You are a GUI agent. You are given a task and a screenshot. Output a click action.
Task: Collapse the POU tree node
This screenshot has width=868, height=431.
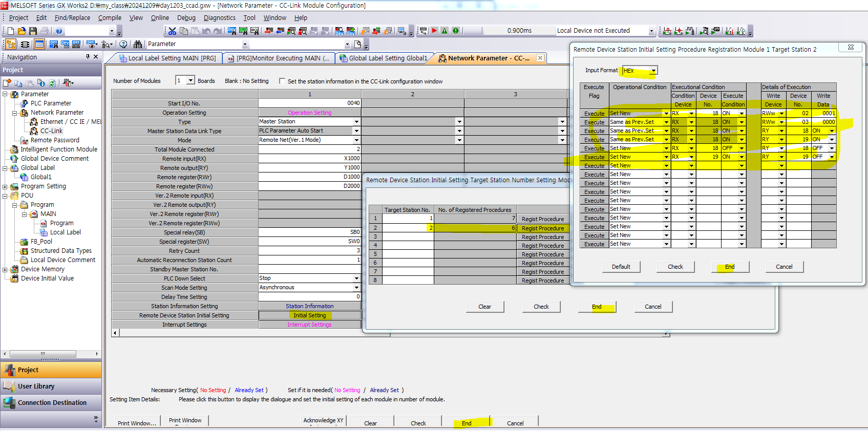[5, 196]
